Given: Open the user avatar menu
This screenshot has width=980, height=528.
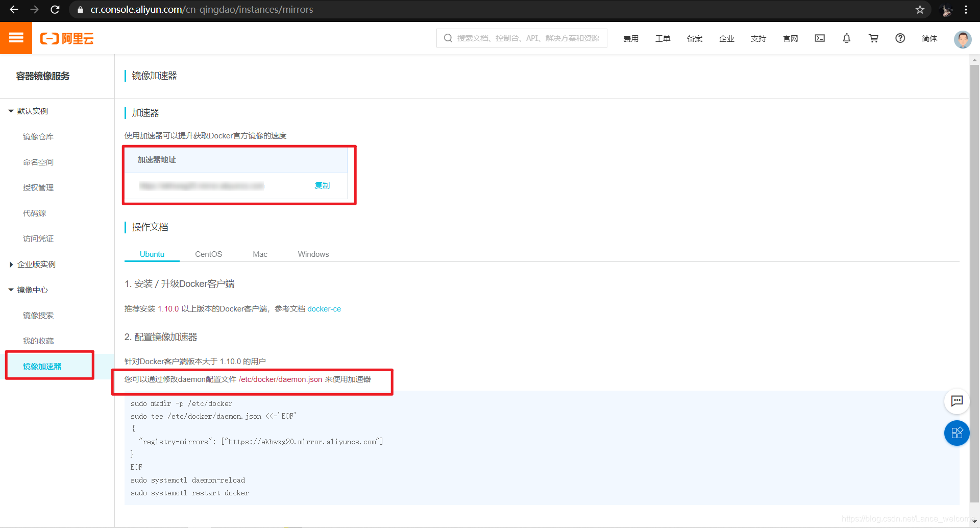Looking at the screenshot, I should pos(963,39).
